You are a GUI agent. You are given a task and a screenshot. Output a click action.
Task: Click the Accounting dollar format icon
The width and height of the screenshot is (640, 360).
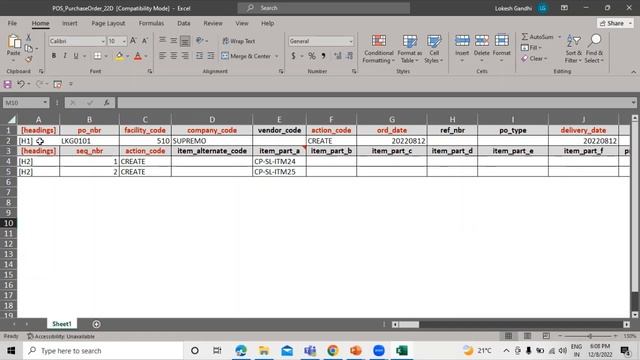click(293, 56)
